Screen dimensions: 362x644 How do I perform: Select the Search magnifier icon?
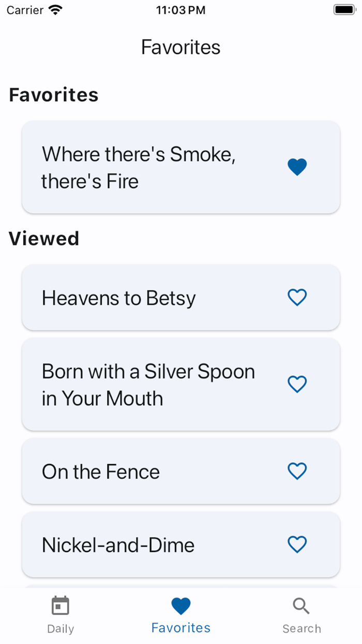[301, 605]
